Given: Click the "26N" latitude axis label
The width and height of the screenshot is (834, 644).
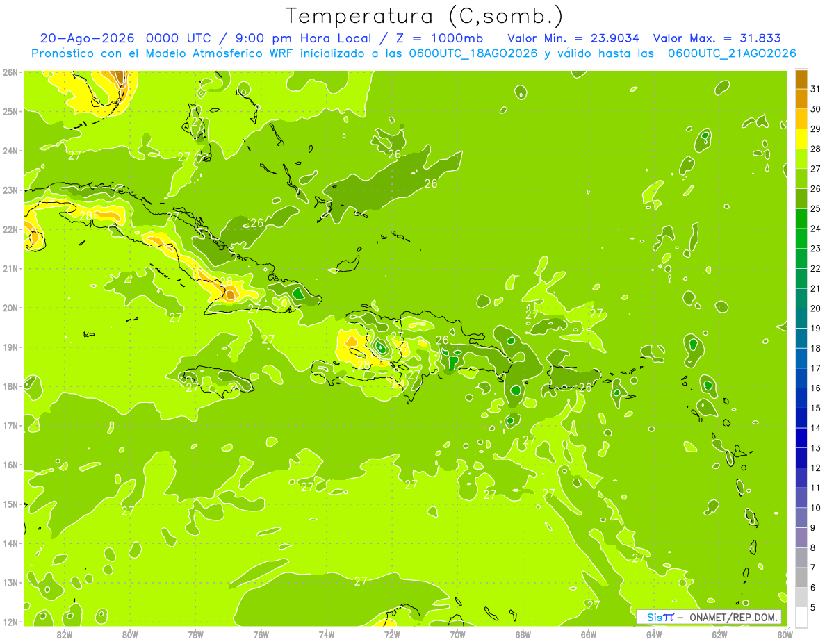Looking at the screenshot, I should click(10, 72).
